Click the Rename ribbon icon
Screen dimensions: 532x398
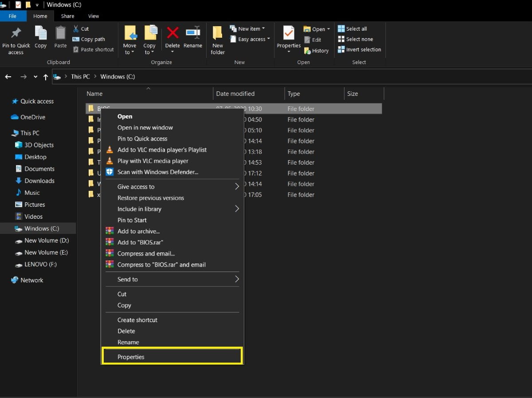(193, 33)
